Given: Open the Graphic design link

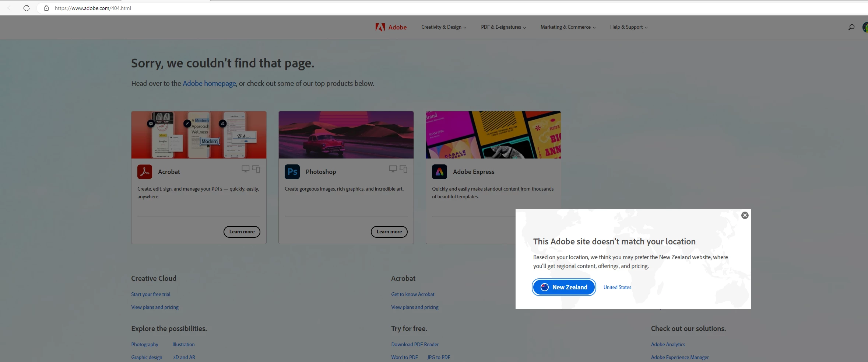Looking at the screenshot, I should 147,357.
